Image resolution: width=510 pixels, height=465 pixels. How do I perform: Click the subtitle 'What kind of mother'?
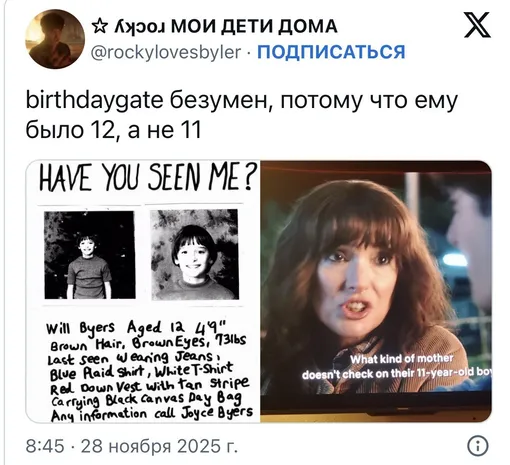point(401,359)
